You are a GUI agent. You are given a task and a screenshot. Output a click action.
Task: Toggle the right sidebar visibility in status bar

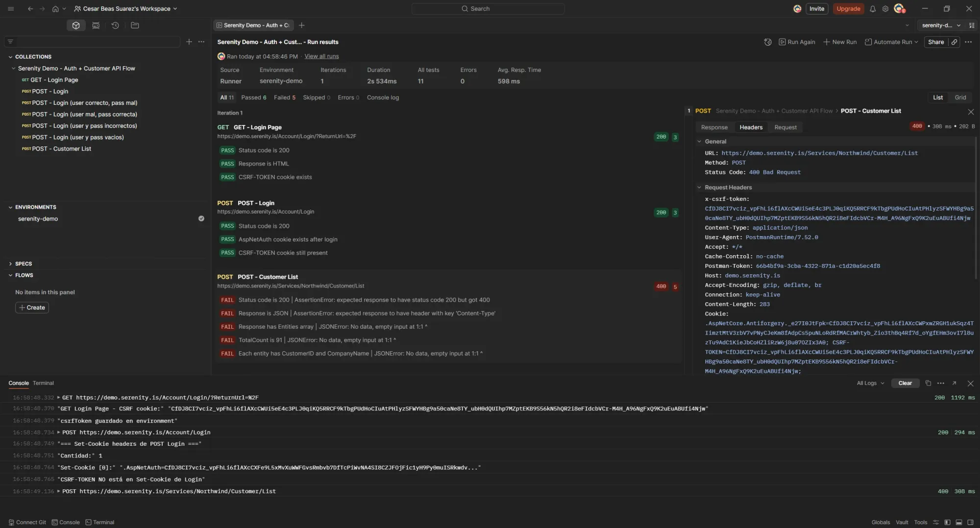(x=972, y=522)
